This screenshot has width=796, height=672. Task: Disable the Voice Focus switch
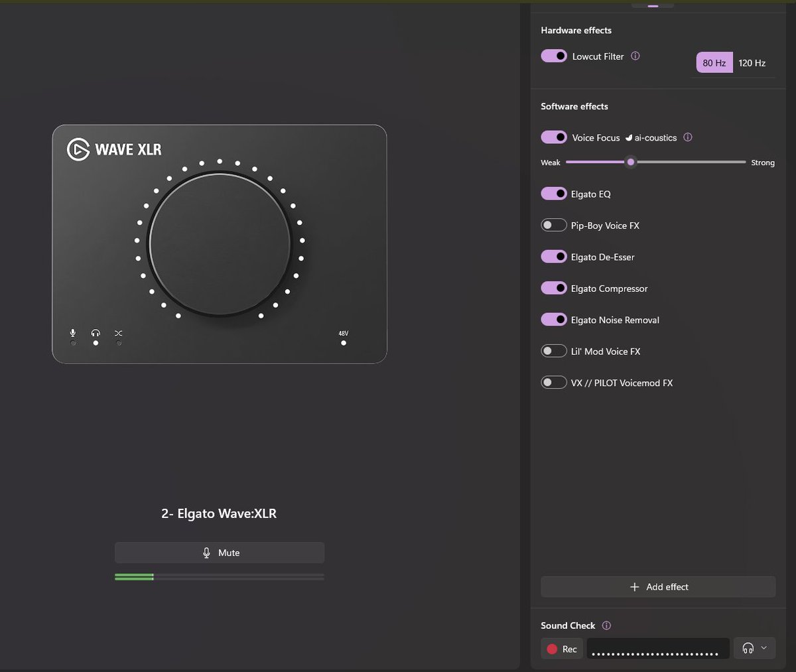(554, 137)
